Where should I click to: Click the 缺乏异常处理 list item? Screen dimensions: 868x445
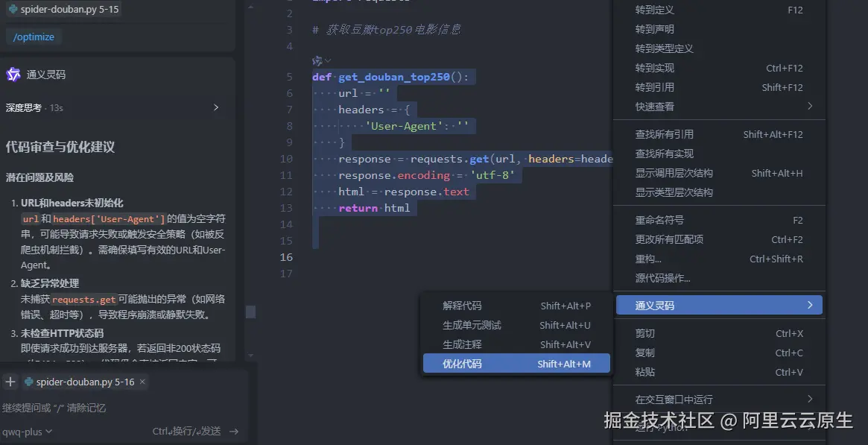(50, 283)
